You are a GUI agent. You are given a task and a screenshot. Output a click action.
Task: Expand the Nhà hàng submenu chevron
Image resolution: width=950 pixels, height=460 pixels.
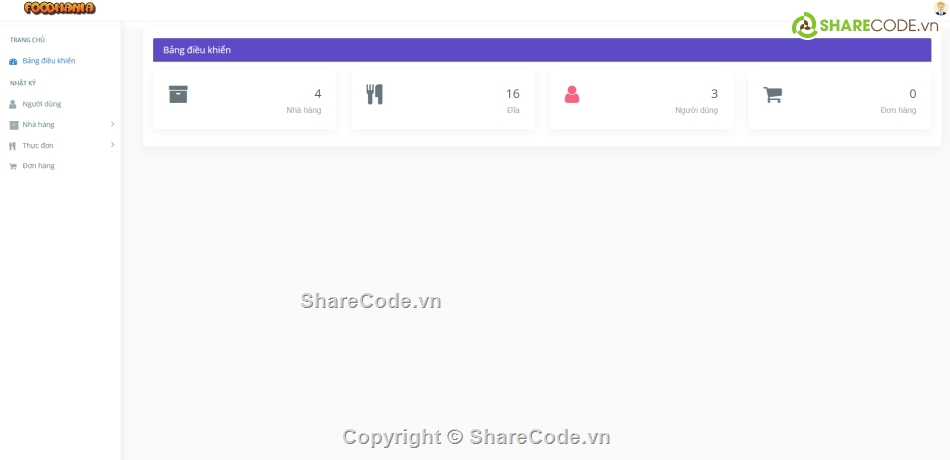(112, 124)
